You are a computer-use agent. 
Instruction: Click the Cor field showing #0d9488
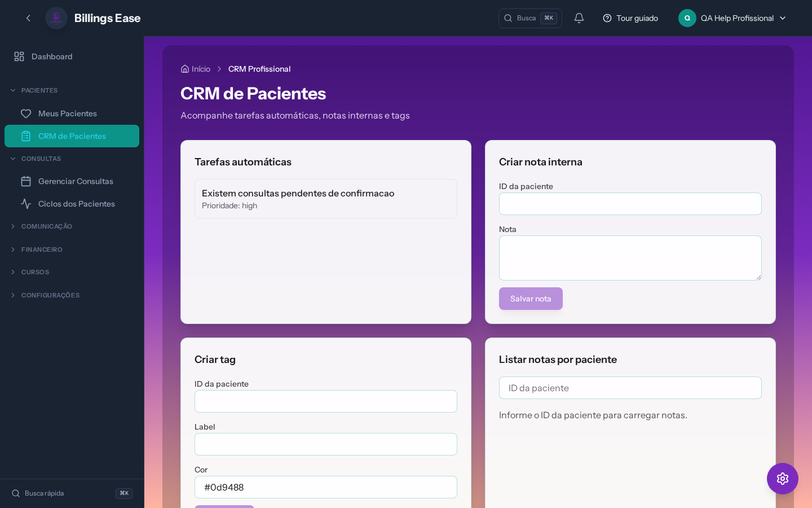[325, 487]
